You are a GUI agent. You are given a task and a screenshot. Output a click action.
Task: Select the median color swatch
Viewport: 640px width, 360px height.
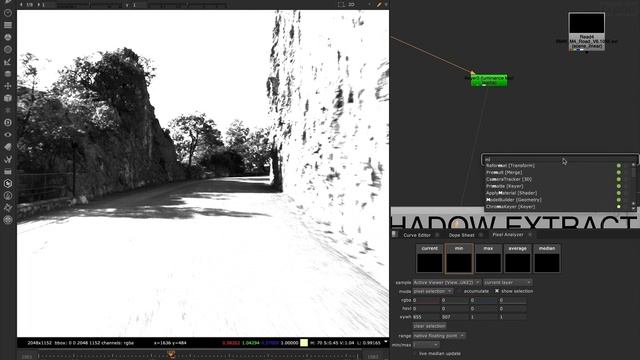547,258
